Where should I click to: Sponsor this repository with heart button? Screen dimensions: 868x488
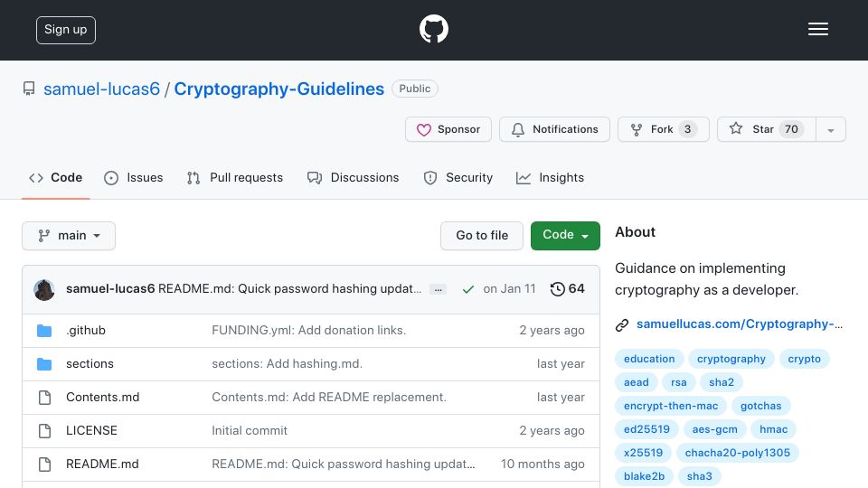point(448,129)
